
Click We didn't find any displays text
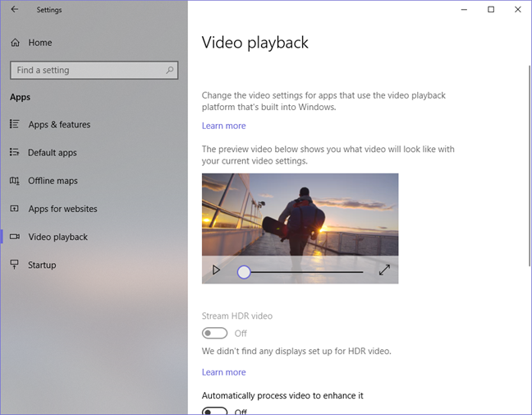pyautogui.click(x=296, y=351)
